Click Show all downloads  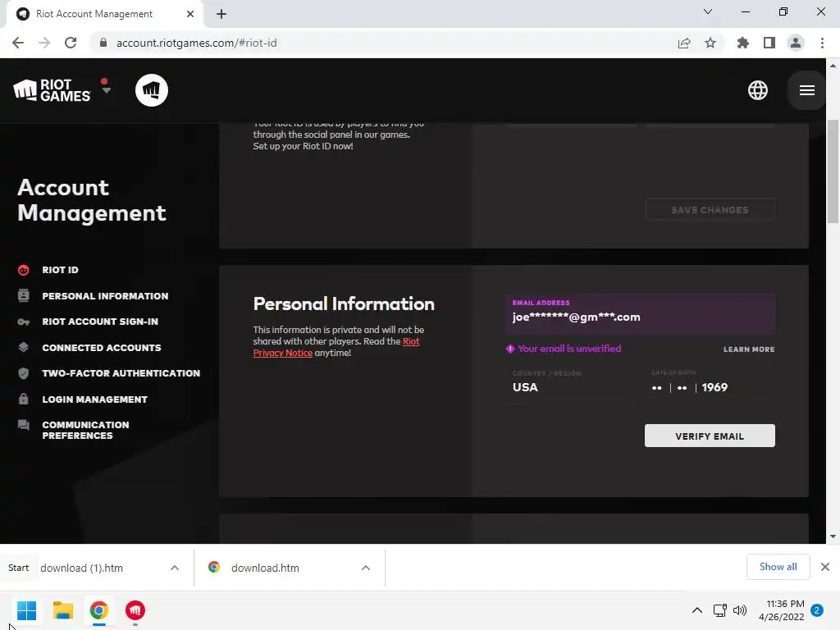(778, 567)
